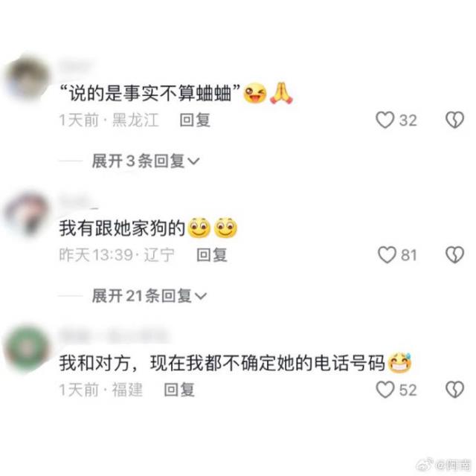
Task: Open the blurred username of first commenter
Action: pyautogui.click(x=76, y=65)
